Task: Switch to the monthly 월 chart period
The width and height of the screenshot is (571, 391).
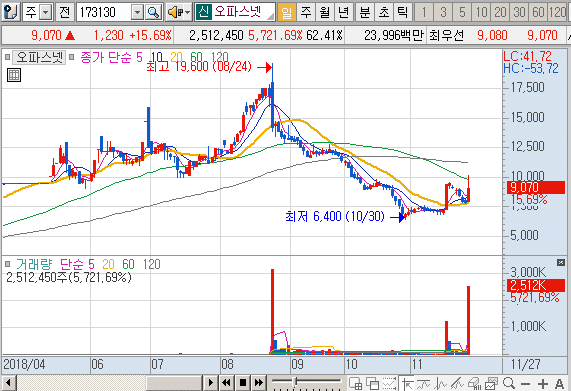Action: [x=324, y=12]
